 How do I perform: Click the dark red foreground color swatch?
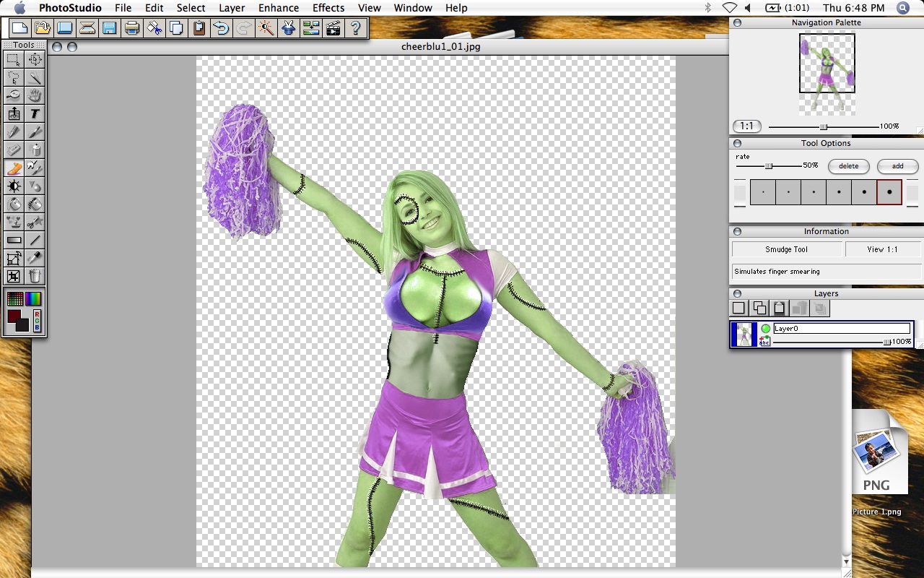point(13,316)
